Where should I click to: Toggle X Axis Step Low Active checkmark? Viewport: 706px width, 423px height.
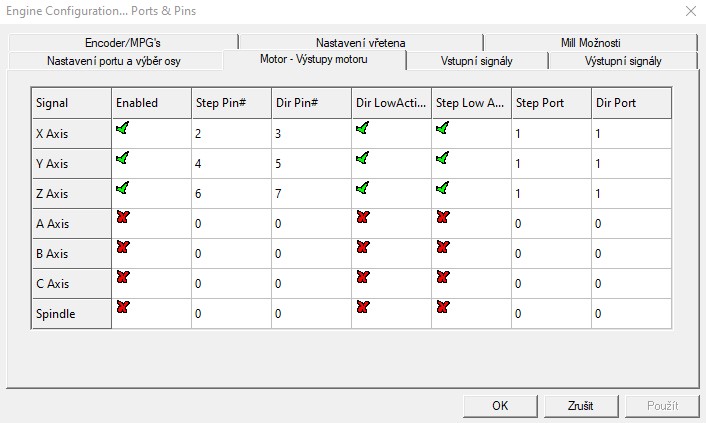pos(443,128)
